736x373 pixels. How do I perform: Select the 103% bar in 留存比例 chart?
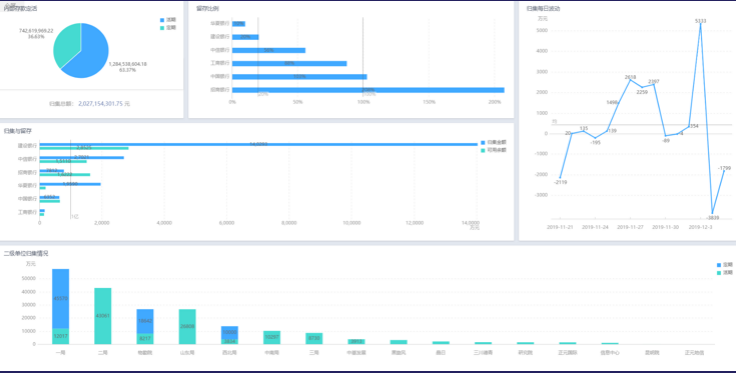click(x=299, y=77)
